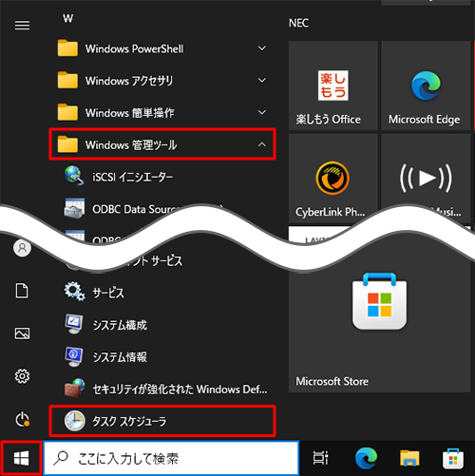Screen dimensions: 475x476
Task: Open File Explorer from the taskbar
Action: [x=409, y=458]
